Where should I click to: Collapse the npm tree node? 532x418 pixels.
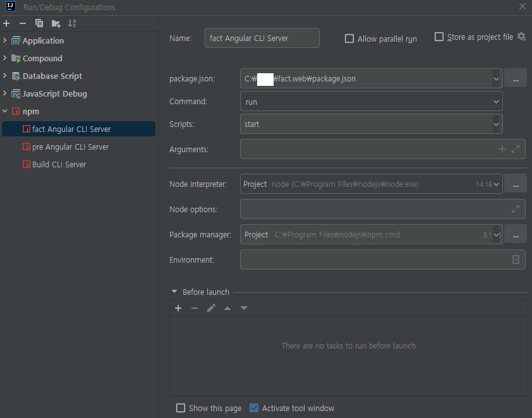[5, 111]
